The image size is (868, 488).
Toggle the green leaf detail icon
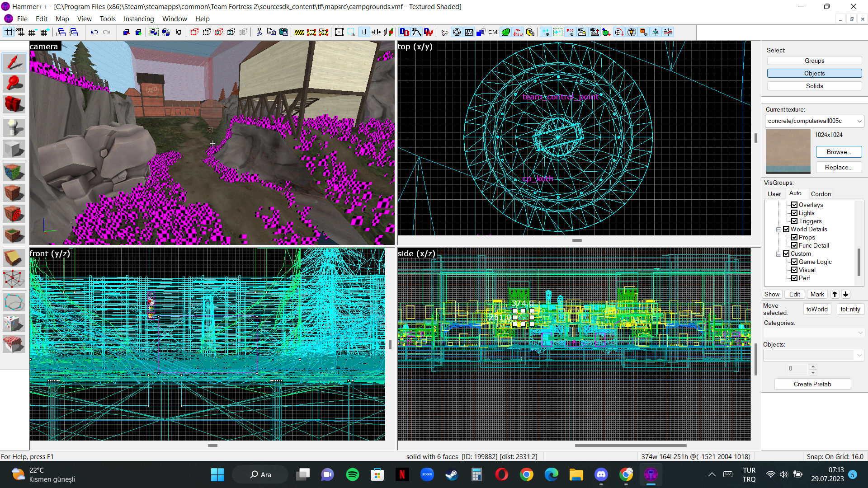coord(505,32)
